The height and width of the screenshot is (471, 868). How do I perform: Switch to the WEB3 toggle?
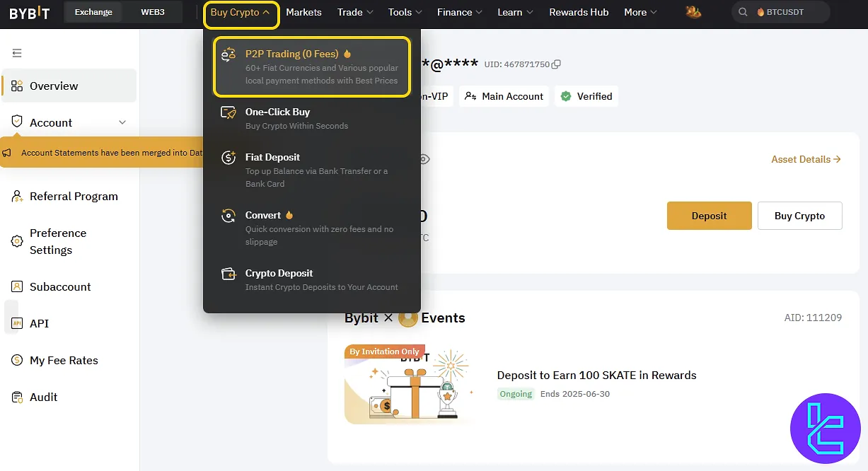point(153,12)
